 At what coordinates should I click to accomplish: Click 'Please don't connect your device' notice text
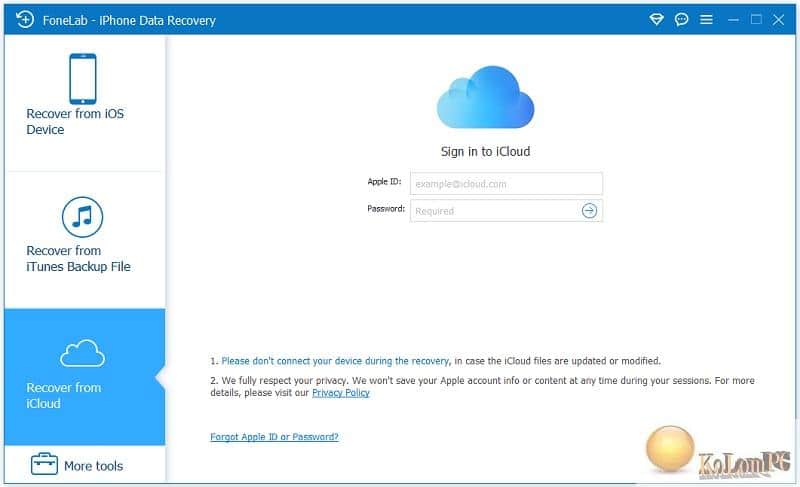tap(335, 361)
